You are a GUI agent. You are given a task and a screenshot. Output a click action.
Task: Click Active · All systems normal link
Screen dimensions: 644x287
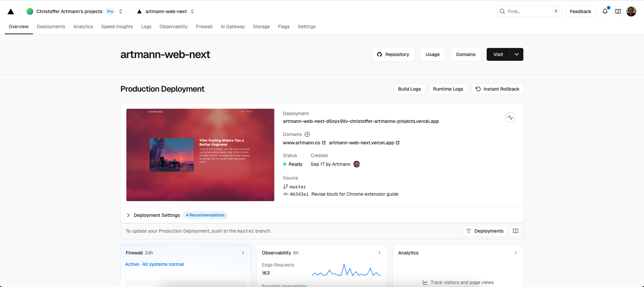pos(155,264)
